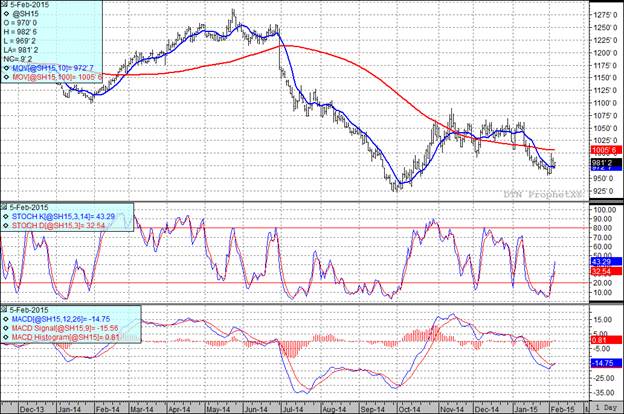Screen dimensions: 624x414
Task: Click the Jan-15 label on time axis
Action: click(x=525, y=409)
